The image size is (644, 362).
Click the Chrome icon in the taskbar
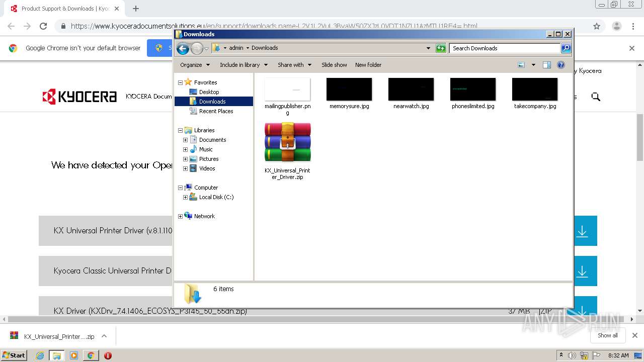coord(91,355)
